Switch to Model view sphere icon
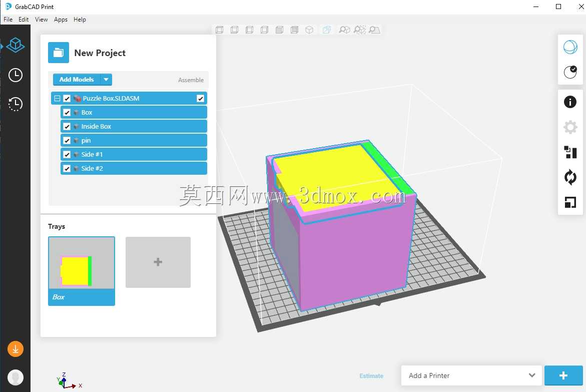This screenshot has height=392, width=586. pyautogui.click(x=570, y=47)
